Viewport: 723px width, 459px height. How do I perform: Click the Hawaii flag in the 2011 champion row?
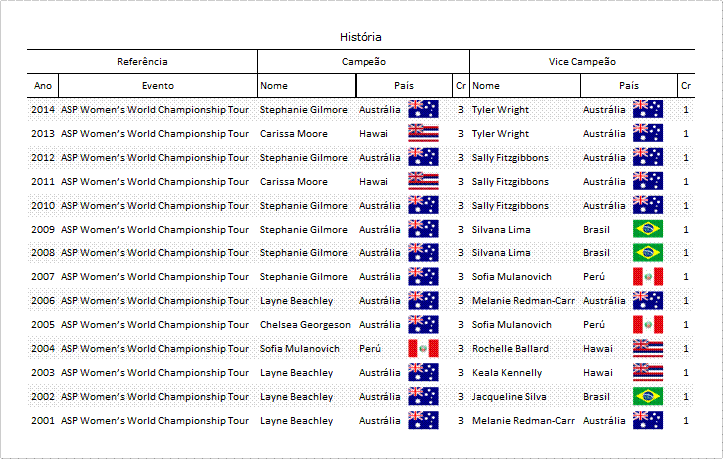pyautogui.click(x=423, y=181)
